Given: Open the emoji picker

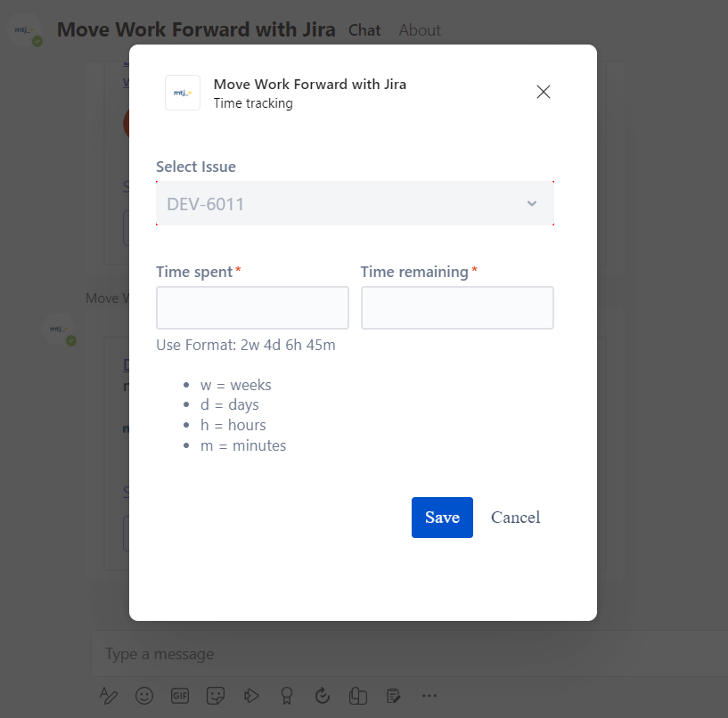Looking at the screenshot, I should coord(144,696).
